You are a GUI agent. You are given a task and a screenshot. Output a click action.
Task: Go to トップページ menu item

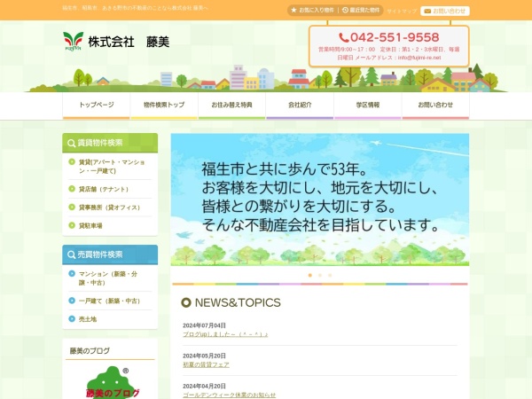click(97, 106)
